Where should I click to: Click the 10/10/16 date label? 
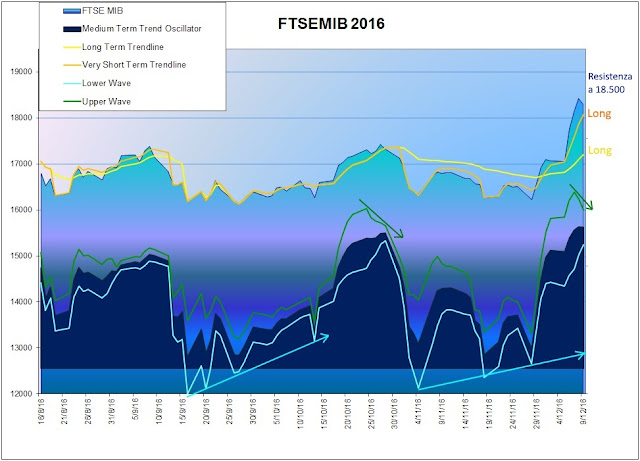tap(302, 413)
